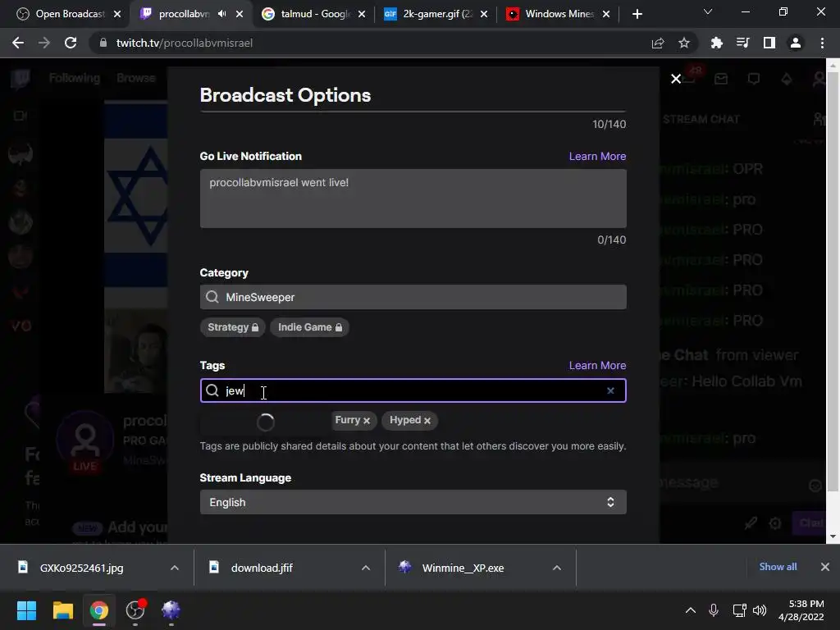Expand options for Winmine__XP.exe download
Viewport: 840px width, 630px height.
(557, 568)
